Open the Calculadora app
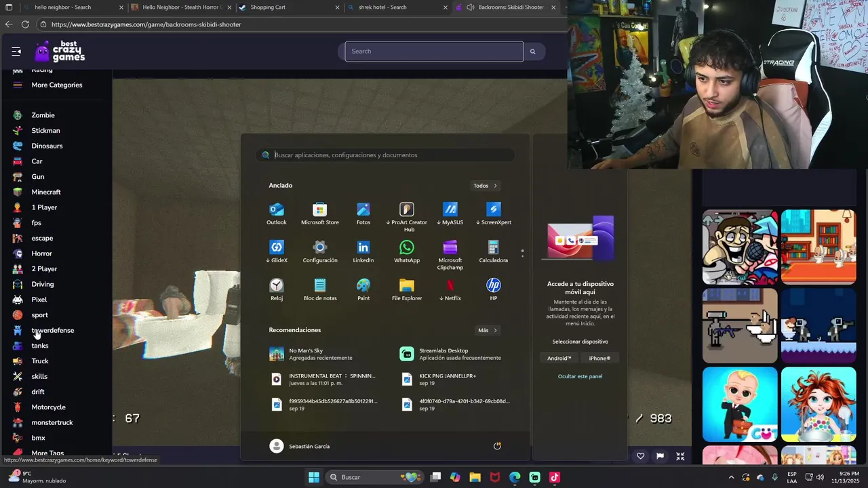 coord(494,251)
